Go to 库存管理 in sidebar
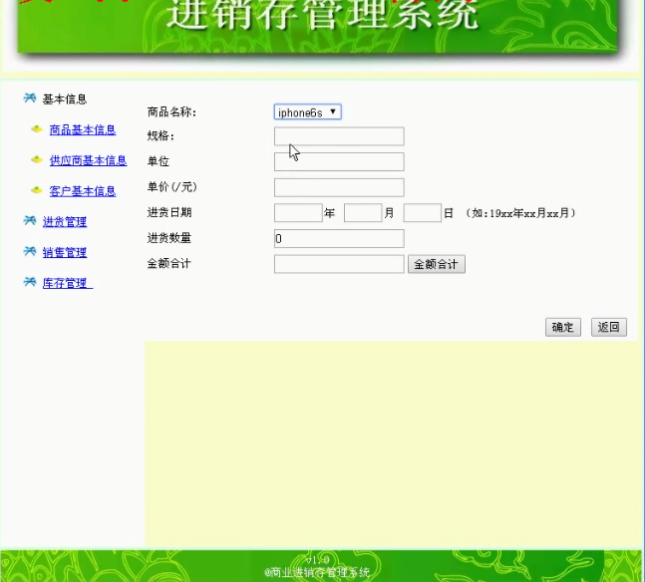Screen dimensions: 645x582 pos(67,283)
